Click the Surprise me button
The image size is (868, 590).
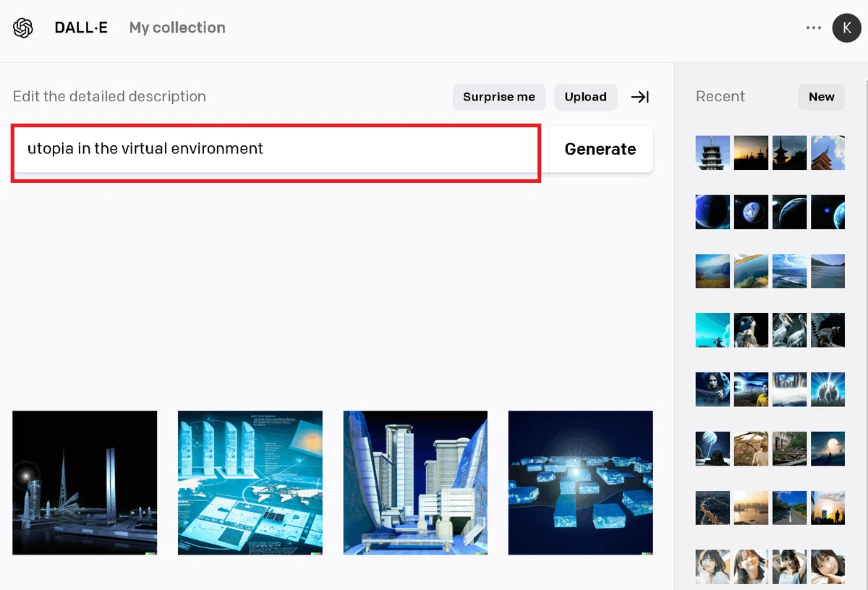click(499, 97)
